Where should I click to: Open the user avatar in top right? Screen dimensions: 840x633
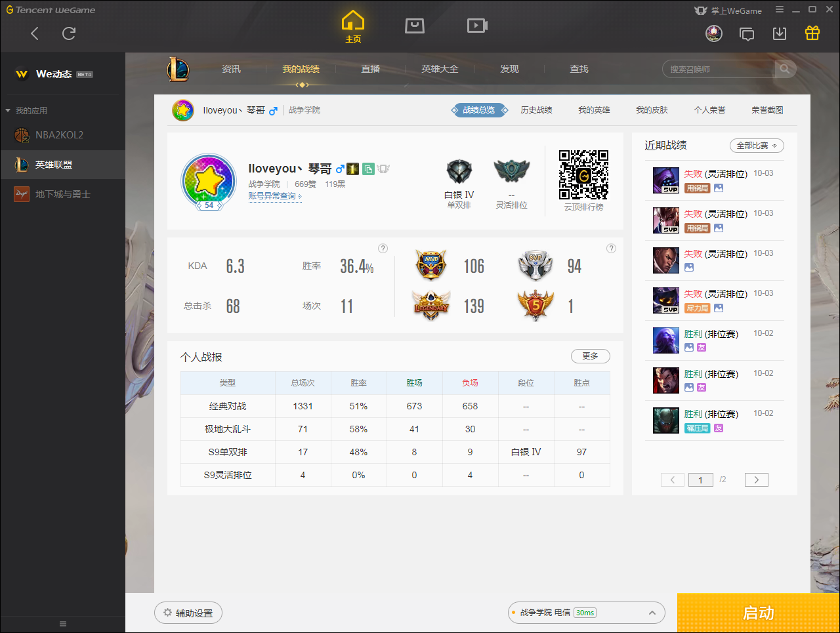click(714, 33)
